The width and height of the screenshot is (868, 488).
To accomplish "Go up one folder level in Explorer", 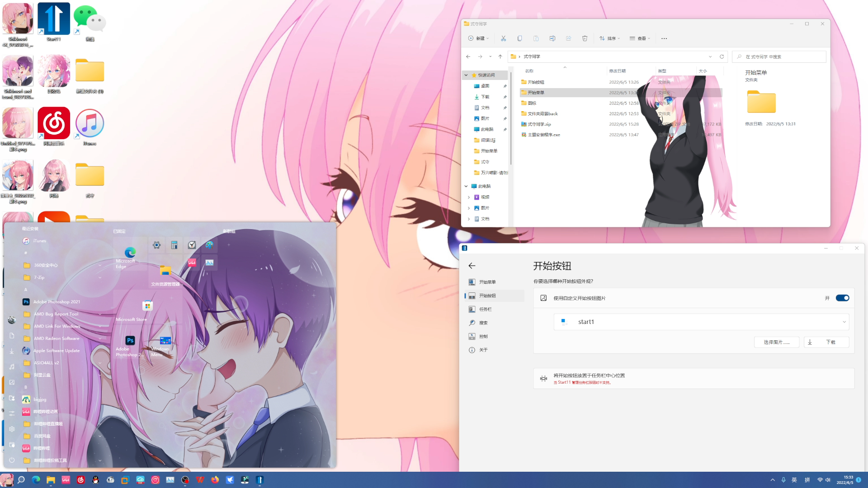I will pos(500,56).
